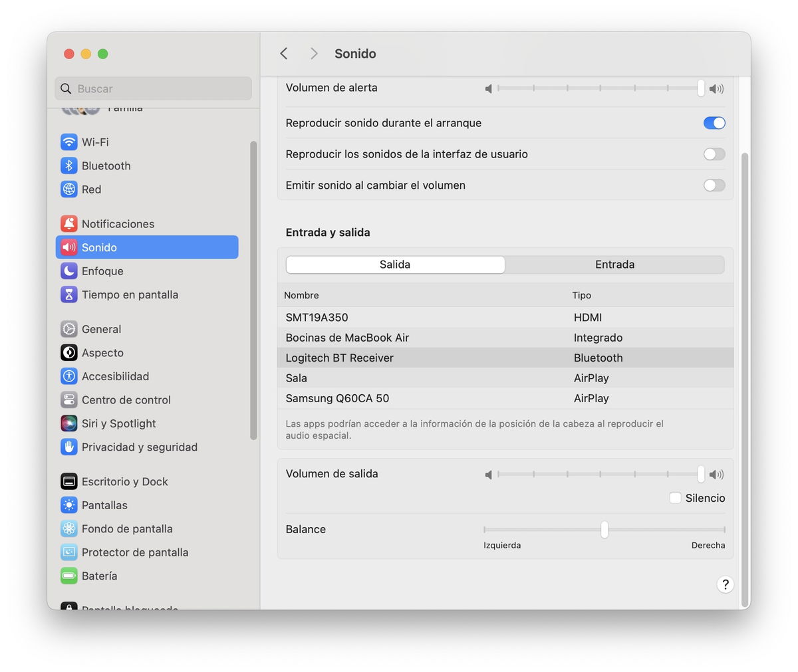This screenshot has width=798, height=672.
Task: Select the Notificaciones sidebar icon
Action: pyautogui.click(x=69, y=223)
